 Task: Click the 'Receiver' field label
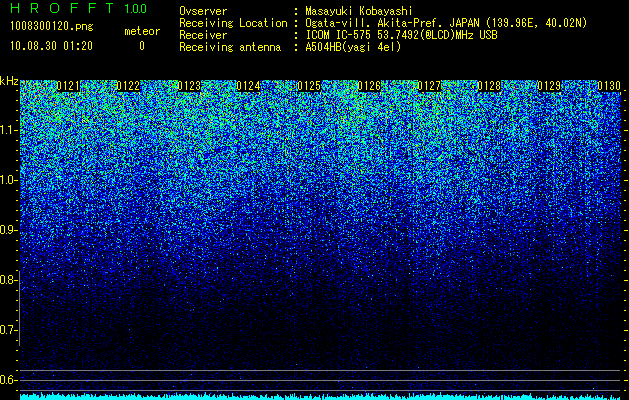(203, 35)
